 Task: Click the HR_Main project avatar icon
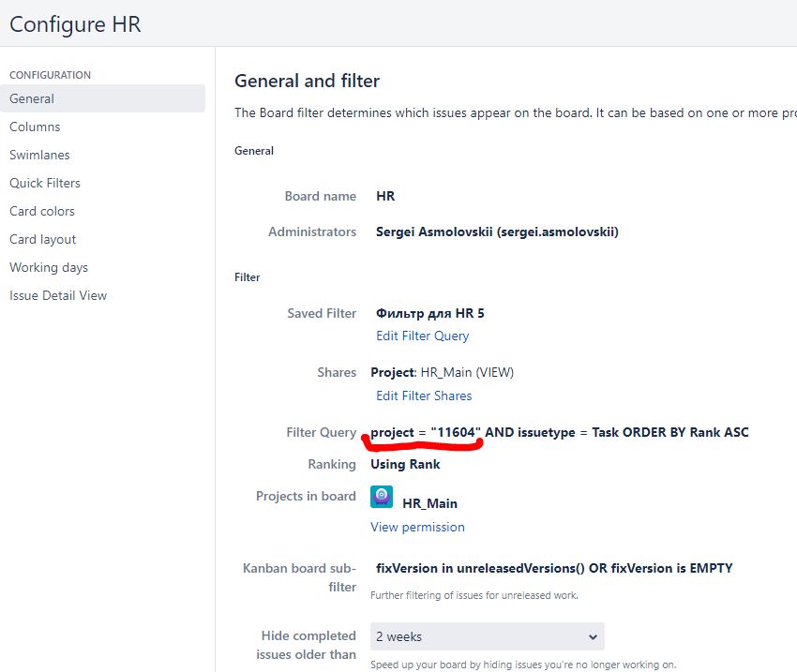382,497
